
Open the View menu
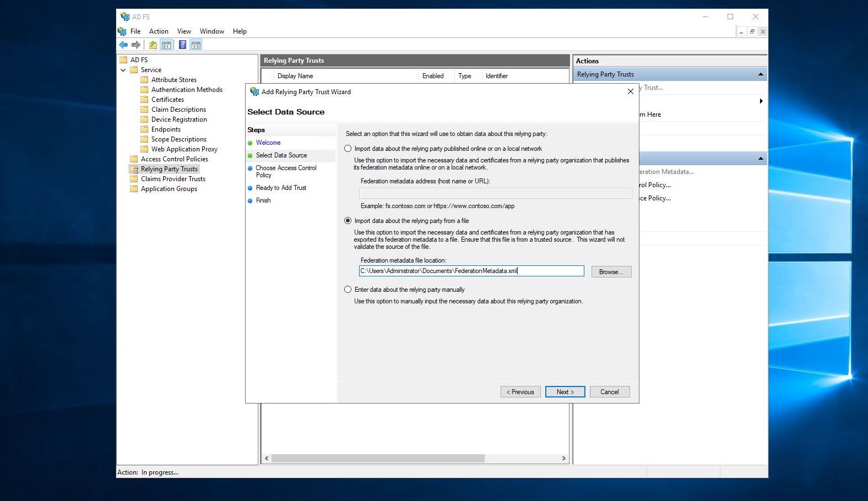tap(184, 31)
